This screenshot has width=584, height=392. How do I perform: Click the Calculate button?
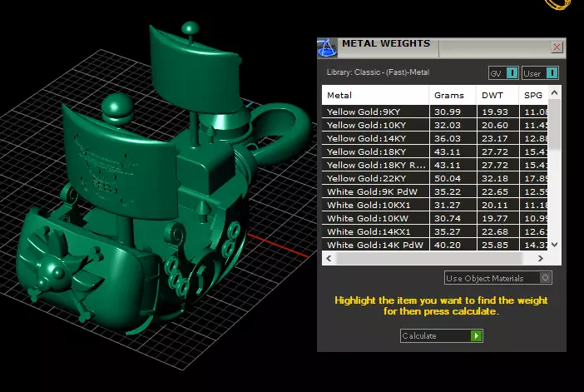point(442,335)
